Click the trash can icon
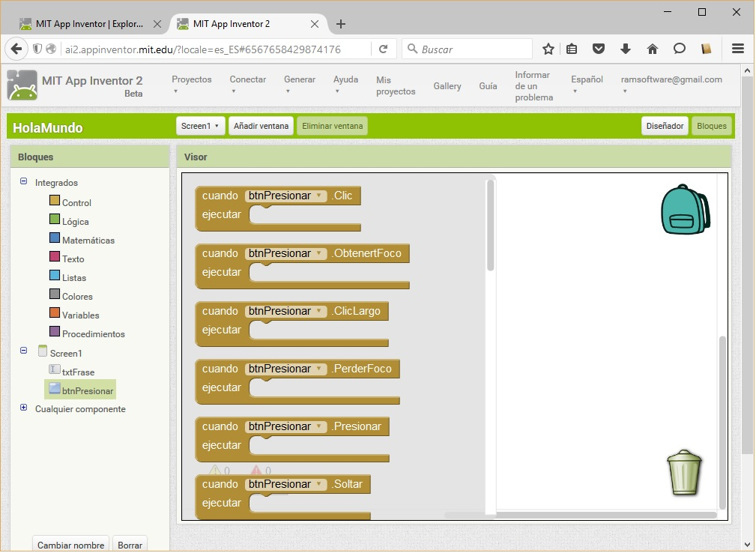Viewport: 756px width, 553px height. (684, 472)
